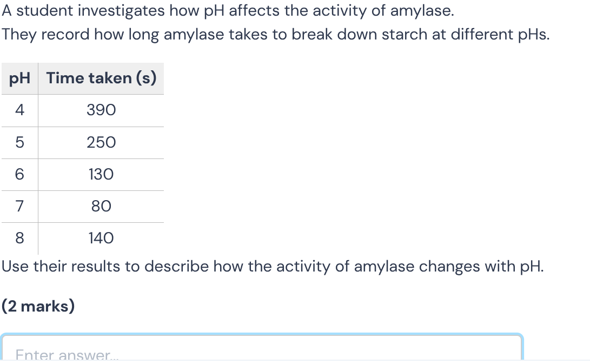Click the (2 marks) label
Screen dimensions: 590x364
(37, 306)
